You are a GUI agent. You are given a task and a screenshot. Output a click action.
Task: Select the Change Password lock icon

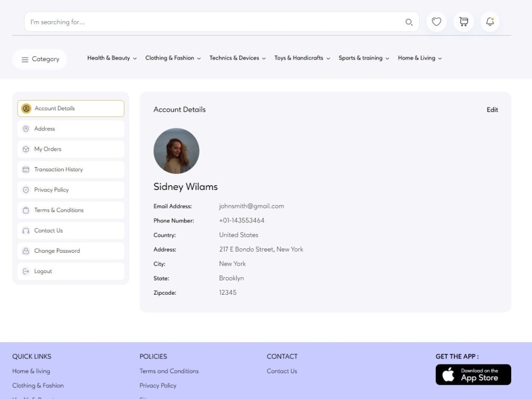(x=26, y=251)
